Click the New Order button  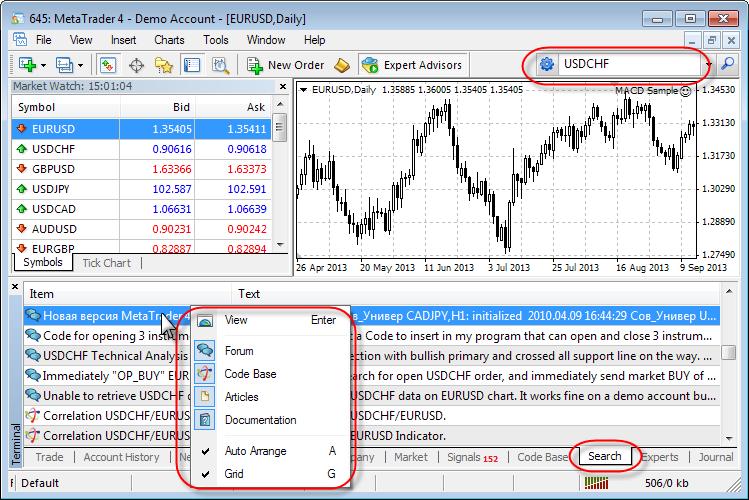[x=285, y=65]
